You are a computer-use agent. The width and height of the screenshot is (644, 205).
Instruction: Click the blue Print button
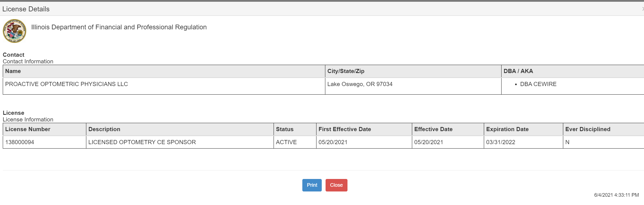pos(312,185)
